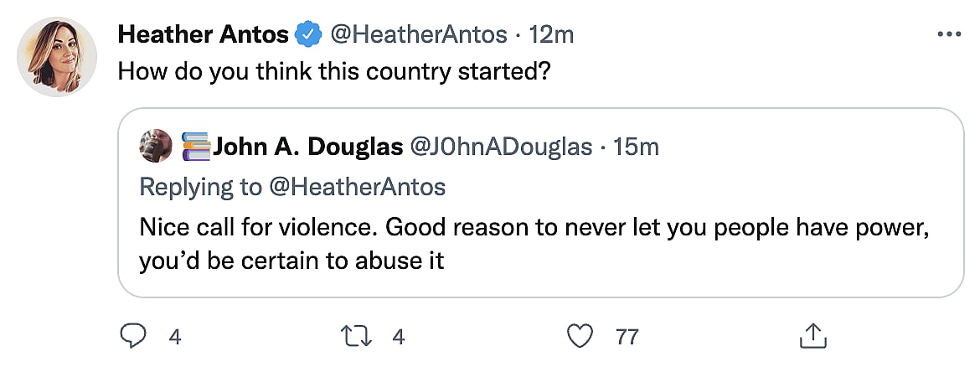Image resolution: width=980 pixels, height=372 pixels.
Task: Click the tweet text about country starting
Action: click(333, 71)
